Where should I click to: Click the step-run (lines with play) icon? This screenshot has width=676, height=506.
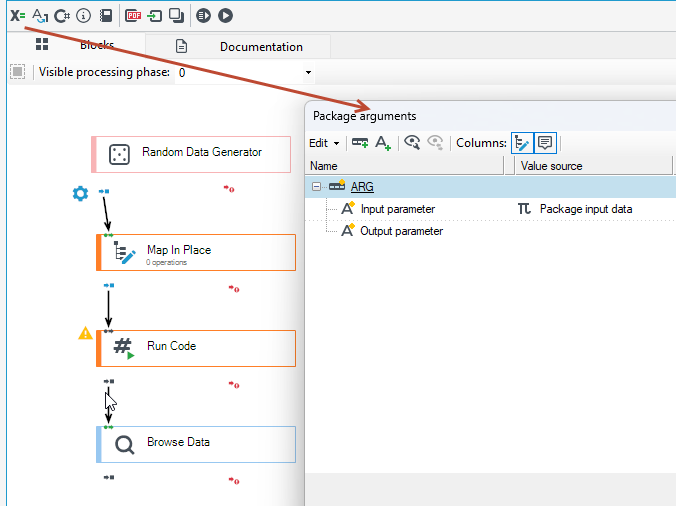(203, 16)
